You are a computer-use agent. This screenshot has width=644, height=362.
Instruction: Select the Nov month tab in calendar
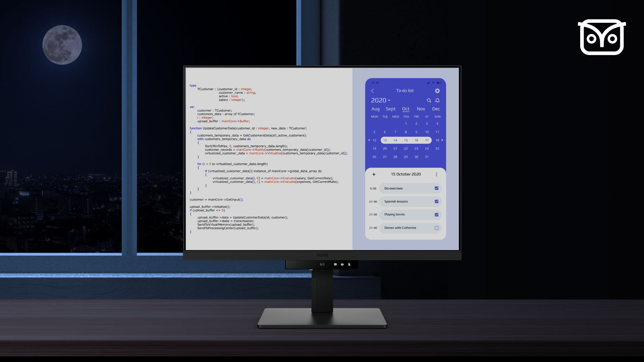pos(421,109)
